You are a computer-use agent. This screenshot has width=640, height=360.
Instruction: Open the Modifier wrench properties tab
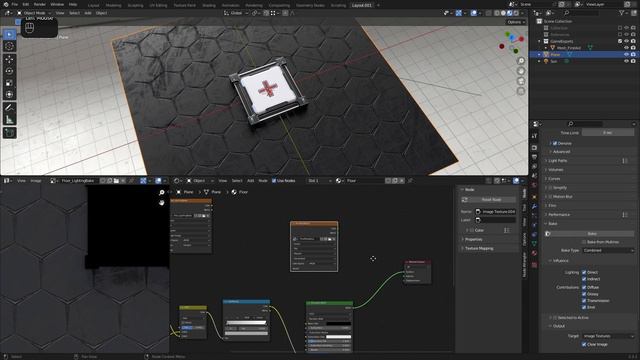click(534, 207)
